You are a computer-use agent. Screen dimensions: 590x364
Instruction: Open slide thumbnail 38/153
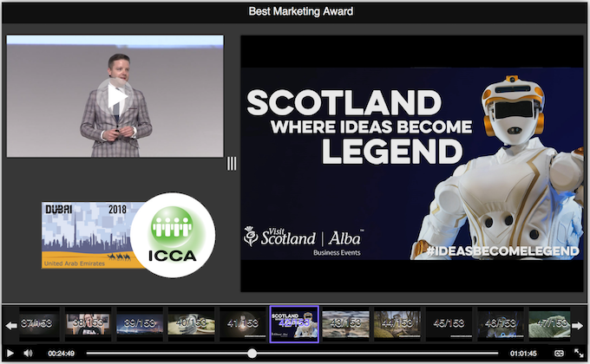[x=88, y=324]
